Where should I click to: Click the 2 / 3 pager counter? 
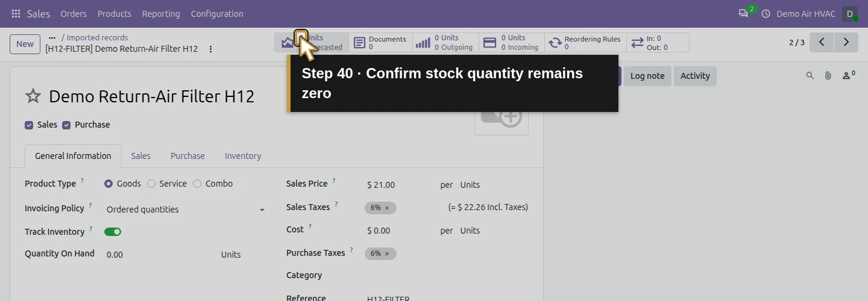(x=797, y=43)
